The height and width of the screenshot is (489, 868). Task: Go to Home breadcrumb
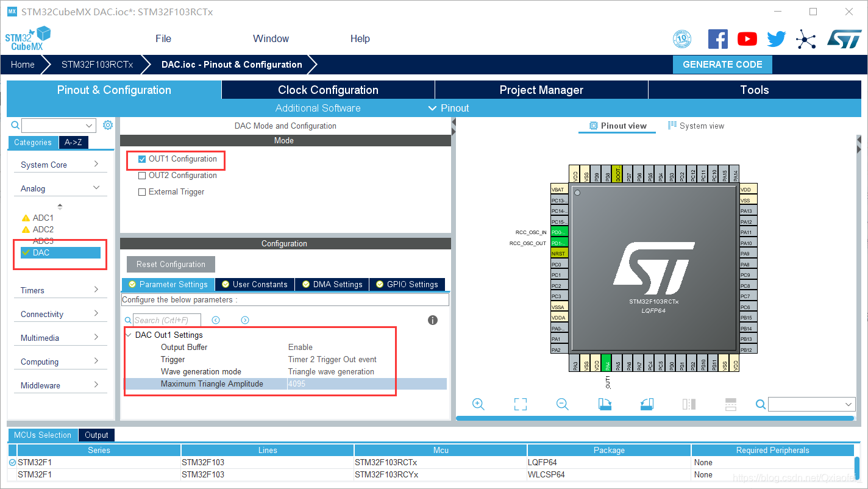[x=23, y=64]
